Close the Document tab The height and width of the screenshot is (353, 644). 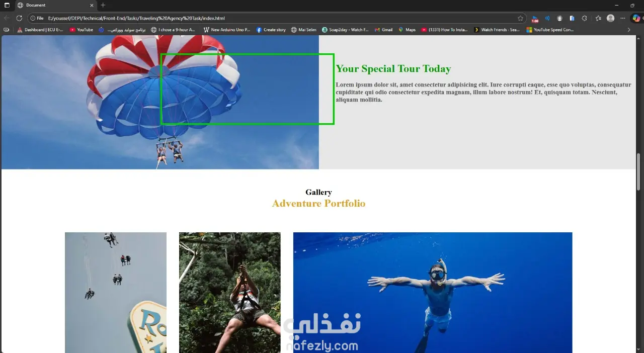click(x=92, y=5)
